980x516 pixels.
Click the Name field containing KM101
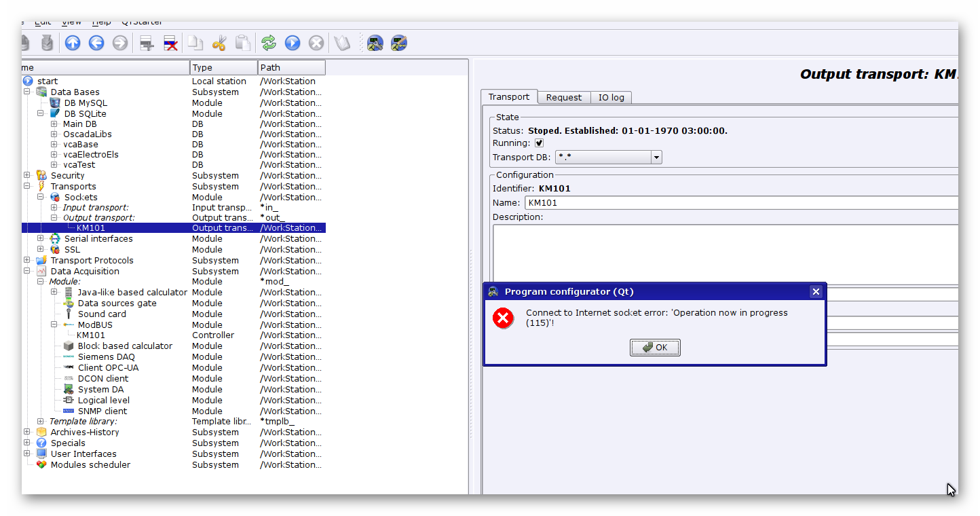(x=740, y=202)
